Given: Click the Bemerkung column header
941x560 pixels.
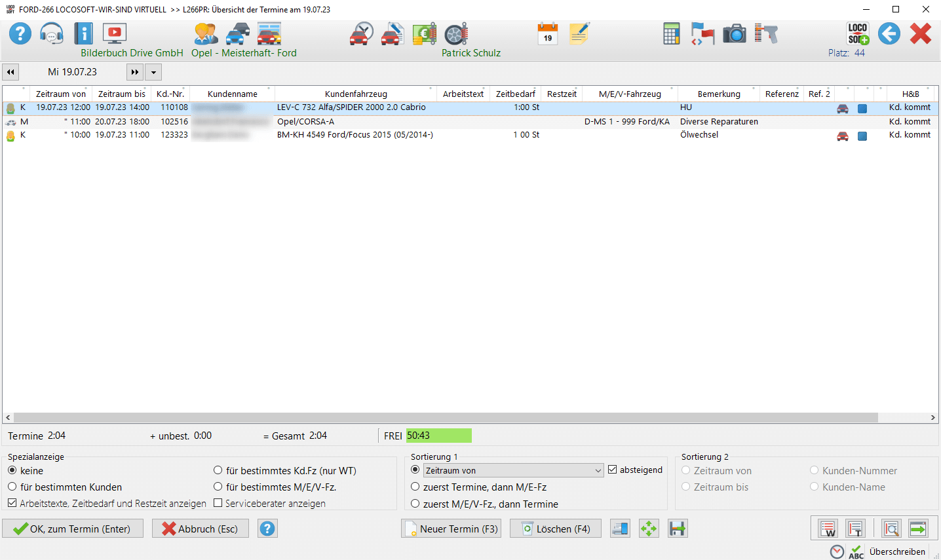Looking at the screenshot, I should pos(718,94).
